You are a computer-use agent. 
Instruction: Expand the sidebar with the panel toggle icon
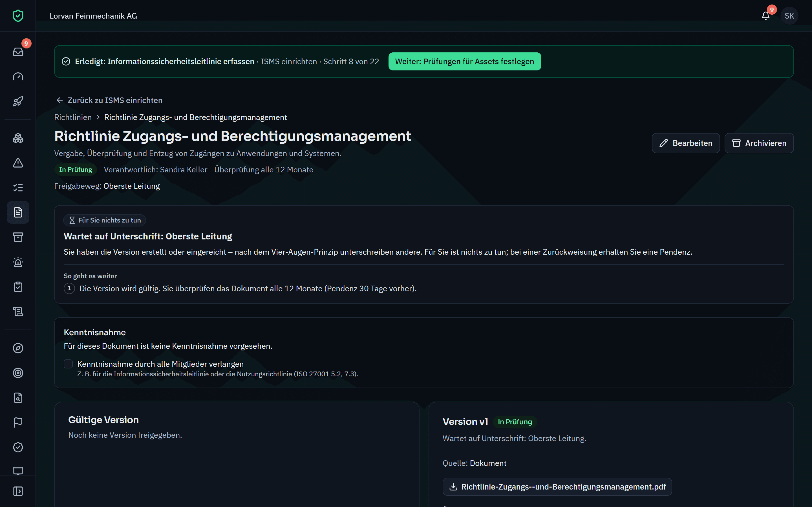(18, 491)
